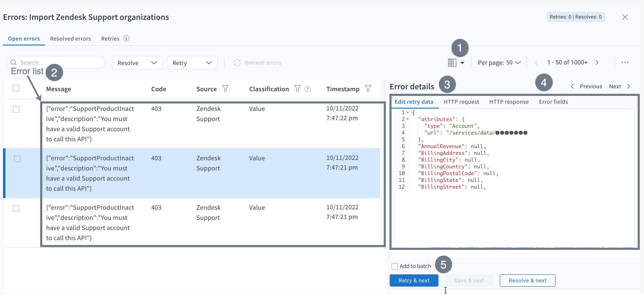This screenshot has width=644, height=294.
Task: Click Resolve & next button
Action: click(528, 280)
